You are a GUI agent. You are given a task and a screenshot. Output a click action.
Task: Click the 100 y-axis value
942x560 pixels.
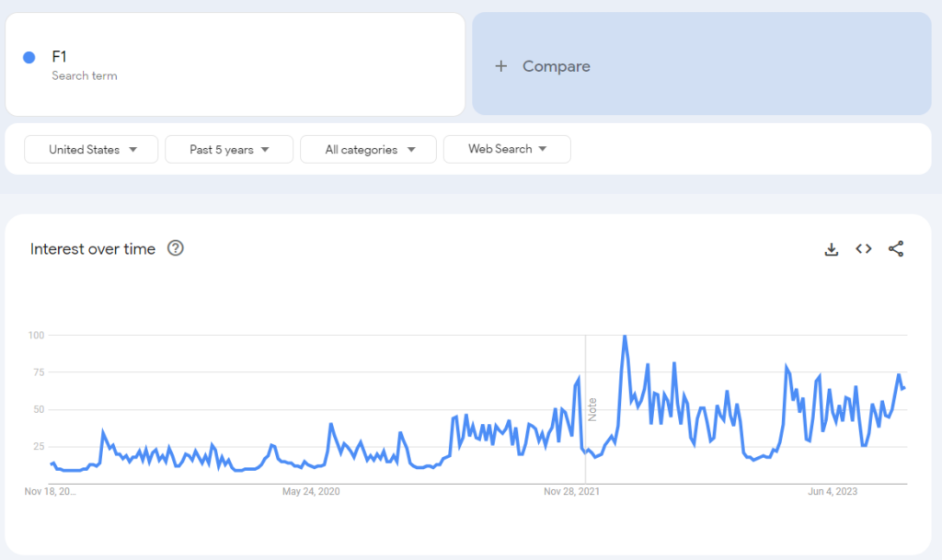click(37, 335)
